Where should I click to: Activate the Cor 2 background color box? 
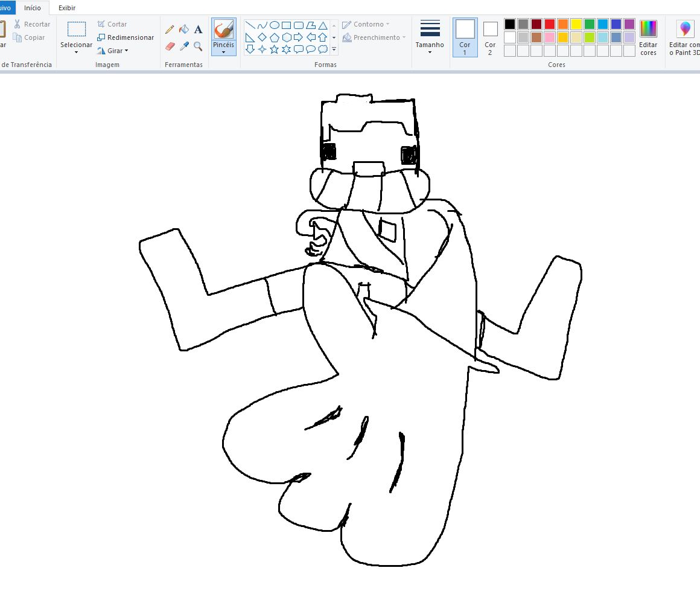click(490, 37)
